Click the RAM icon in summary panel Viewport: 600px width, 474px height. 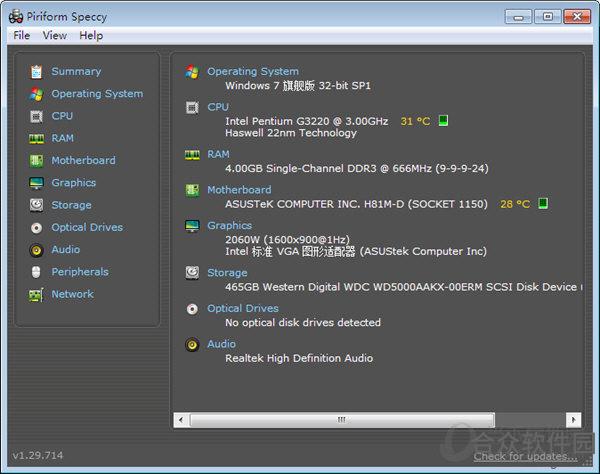coord(192,155)
